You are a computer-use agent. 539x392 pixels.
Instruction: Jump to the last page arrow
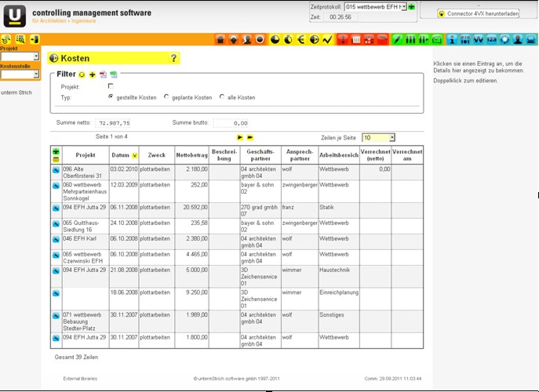tap(250, 137)
